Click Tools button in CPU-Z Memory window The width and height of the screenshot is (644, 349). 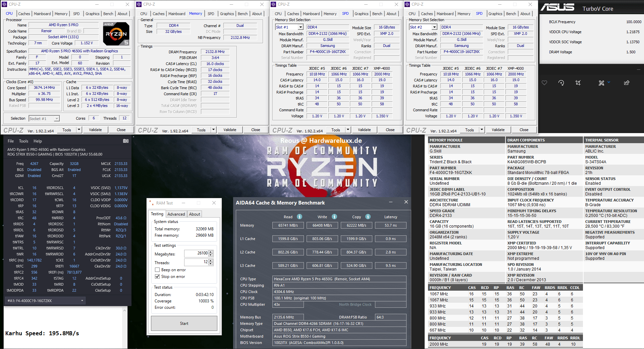click(201, 130)
